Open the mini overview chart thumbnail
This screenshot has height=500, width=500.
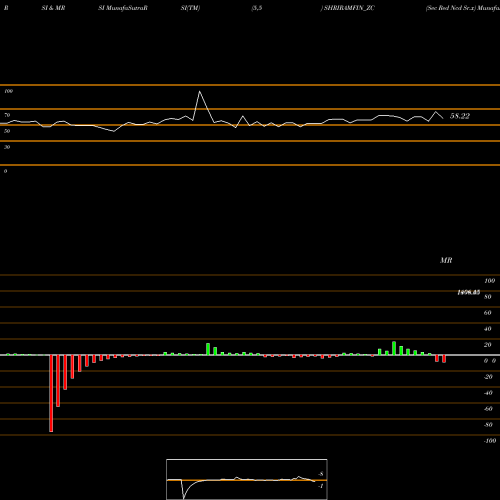tap(247, 479)
